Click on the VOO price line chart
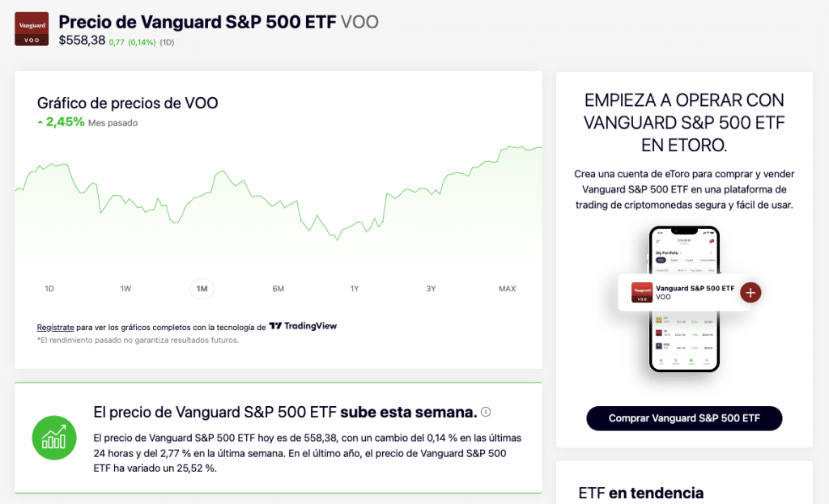 278,202
